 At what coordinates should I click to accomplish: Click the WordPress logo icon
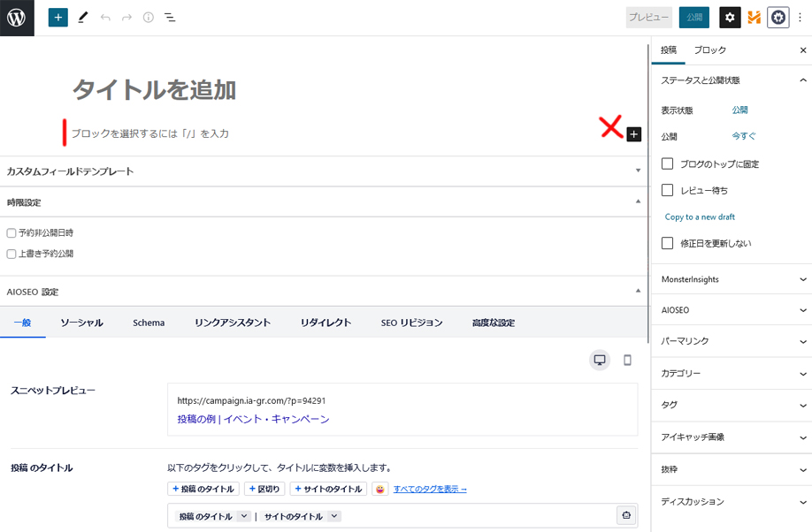17,18
